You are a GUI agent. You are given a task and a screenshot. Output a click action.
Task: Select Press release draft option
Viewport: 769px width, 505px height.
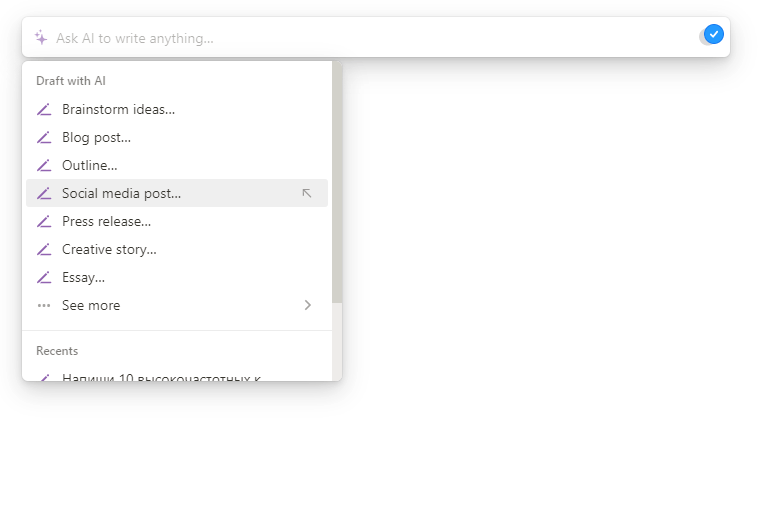point(177,221)
